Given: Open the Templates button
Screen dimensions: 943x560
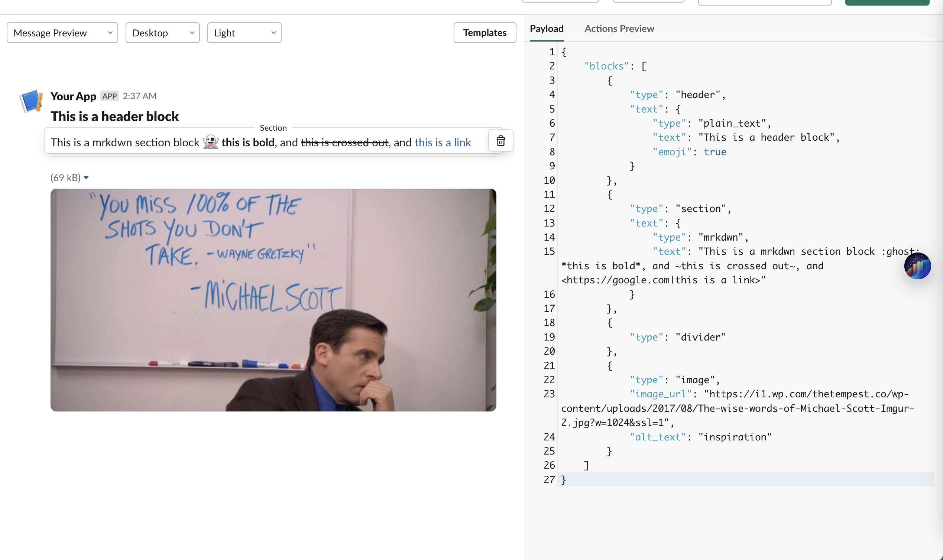Looking at the screenshot, I should tap(485, 33).
